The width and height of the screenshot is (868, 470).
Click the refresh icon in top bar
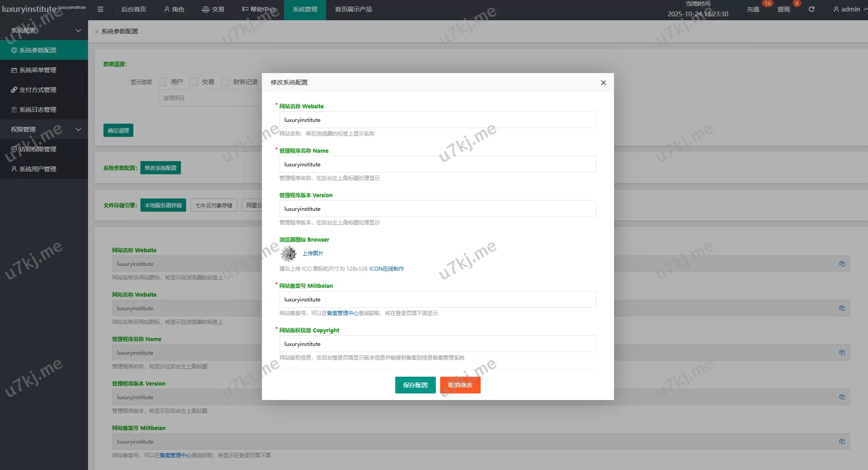[811, 9]
